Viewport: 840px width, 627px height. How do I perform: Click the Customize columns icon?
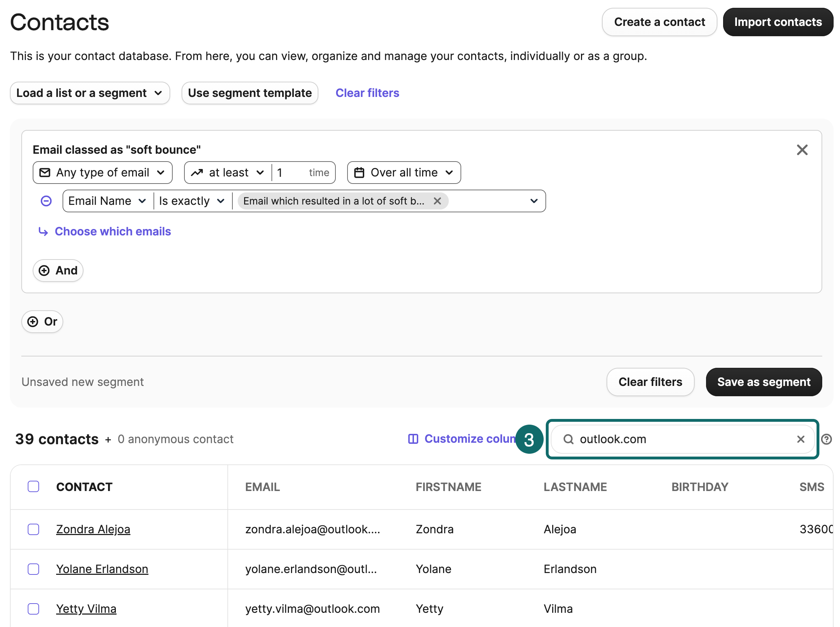tap(413, 439)
